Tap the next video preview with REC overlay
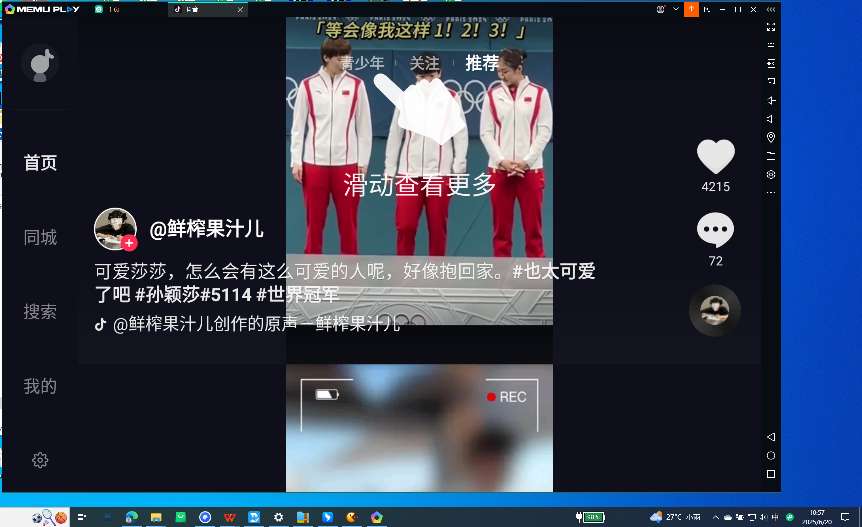This screenshot has height=527, width=862. (419, 428)
